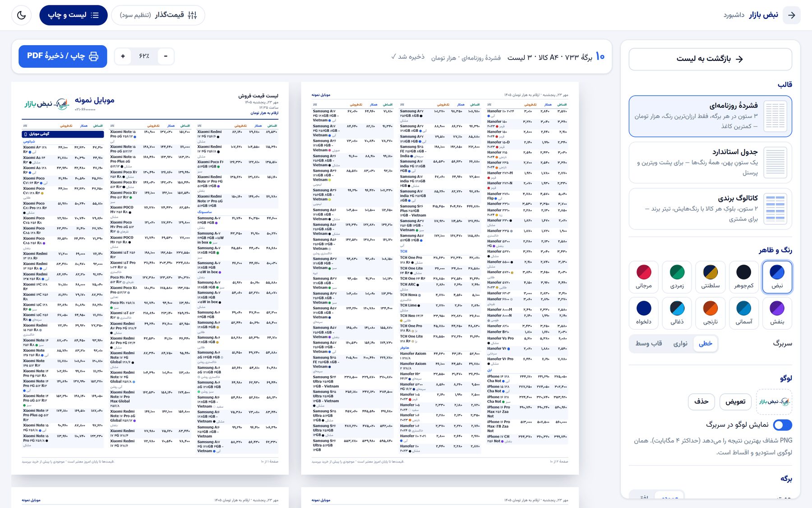Choose the نبض color theme
This screenshot has width=812, height=508.
pyautogui.click(x=777, y=277)
